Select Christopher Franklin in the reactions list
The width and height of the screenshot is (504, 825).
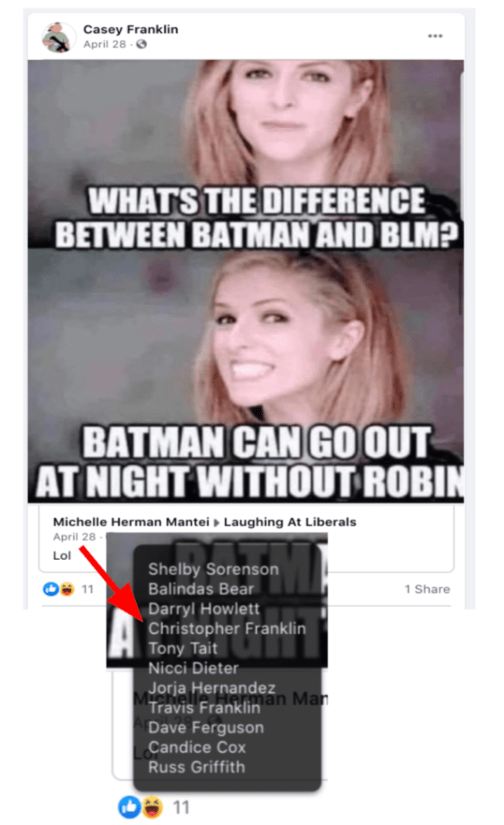coord(226,628)
